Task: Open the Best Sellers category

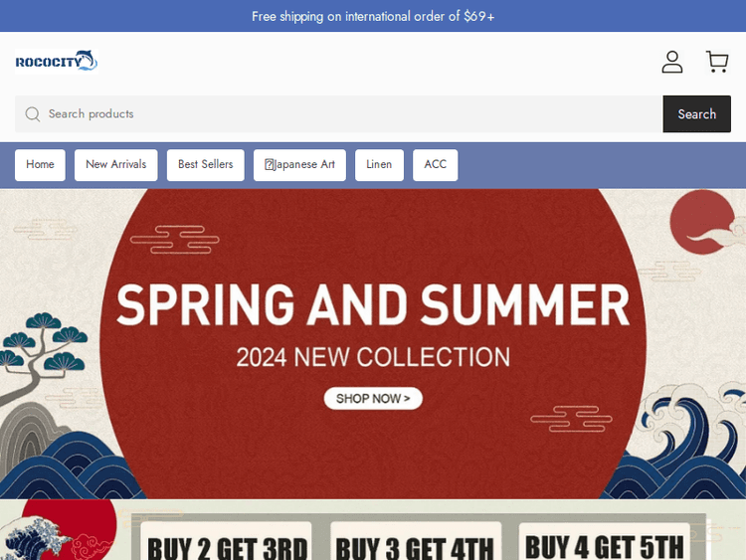Action: 206,165
